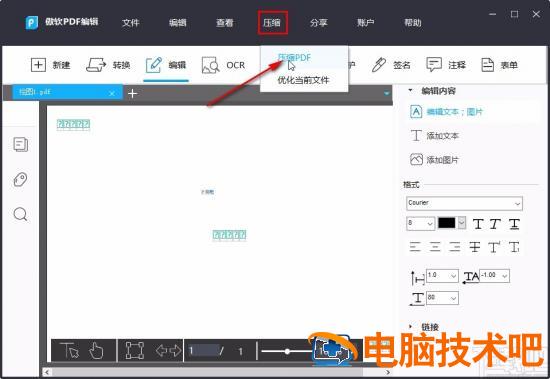Image resolution: width=550 pixels, height=379 pixels.
Task: Open the search sidebar panel
Action: tap(20, 214)
